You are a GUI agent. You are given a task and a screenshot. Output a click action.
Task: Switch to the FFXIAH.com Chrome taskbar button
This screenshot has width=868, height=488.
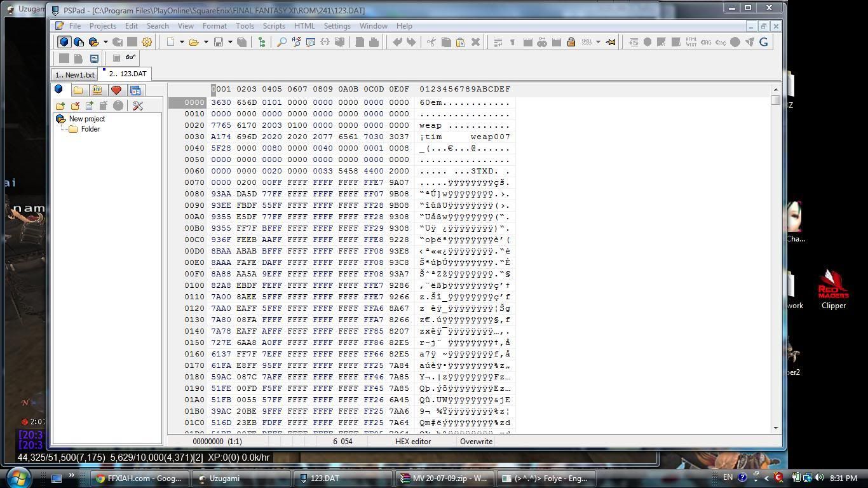[139, 478]
